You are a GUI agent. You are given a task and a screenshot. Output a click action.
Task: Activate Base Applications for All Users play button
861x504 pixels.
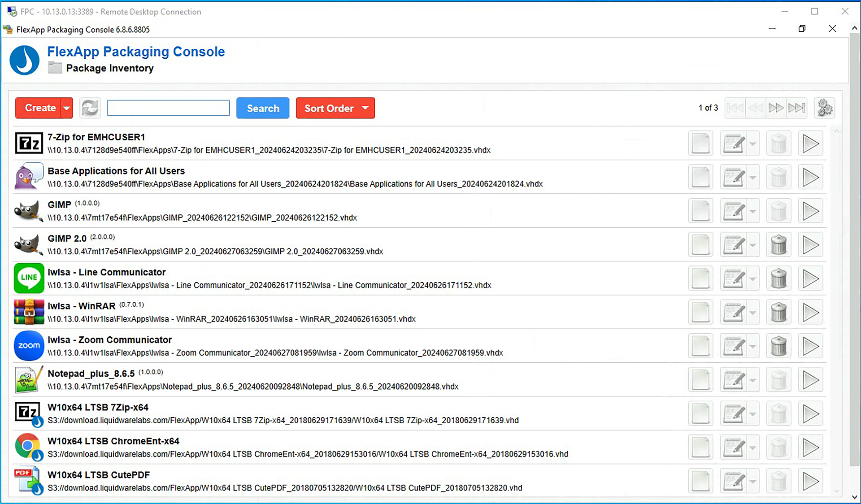810,178
